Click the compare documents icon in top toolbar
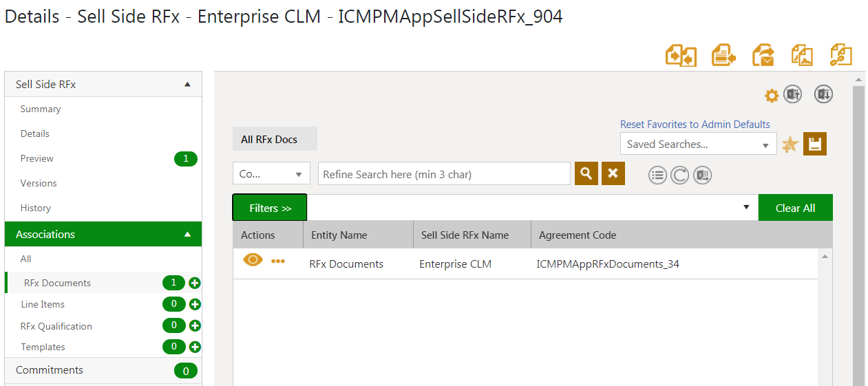Screen dimensions: 868x386 [x=681, y=55]
